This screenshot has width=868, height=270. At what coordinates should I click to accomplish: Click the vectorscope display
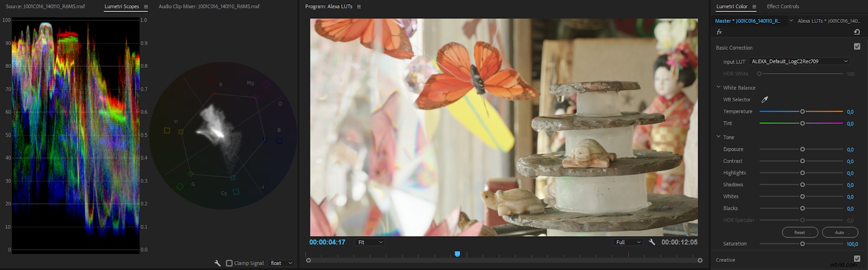point(223,135)
